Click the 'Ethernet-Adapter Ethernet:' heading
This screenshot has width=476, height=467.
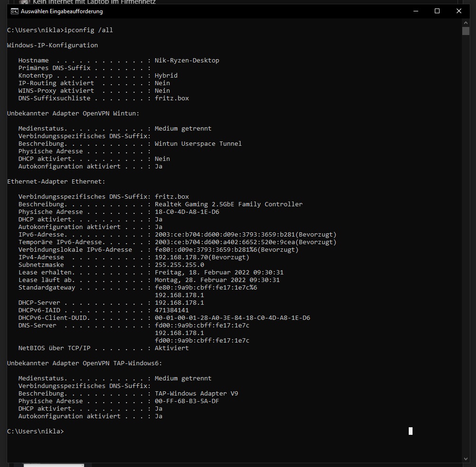coord(56,182)
